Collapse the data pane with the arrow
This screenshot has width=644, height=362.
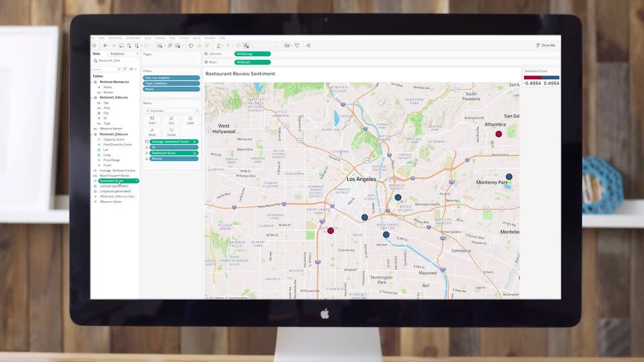137,54
